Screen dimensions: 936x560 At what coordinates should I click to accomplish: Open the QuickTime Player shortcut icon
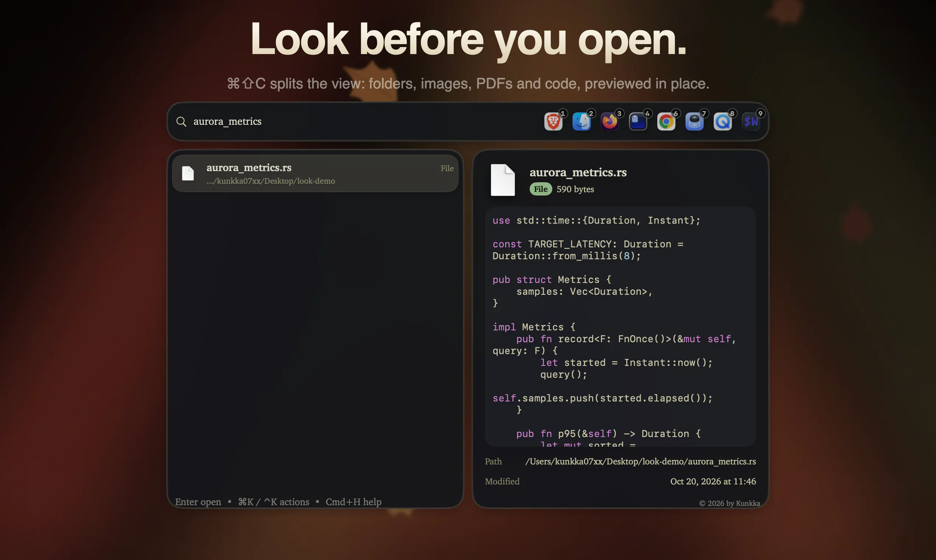click(722, 122)
